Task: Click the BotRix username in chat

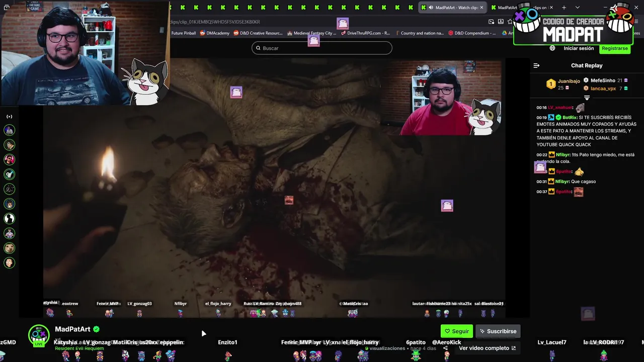Action: [x=570, y=117]
